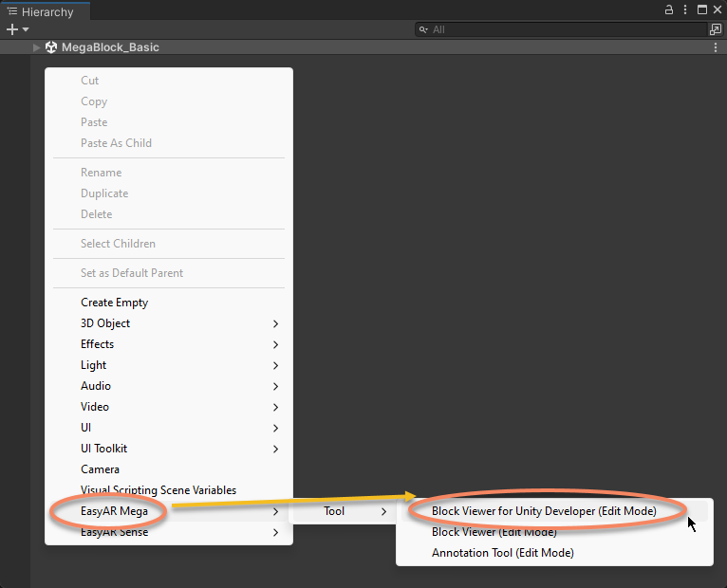Open the scene search picker icon

[x=716, y=29]
